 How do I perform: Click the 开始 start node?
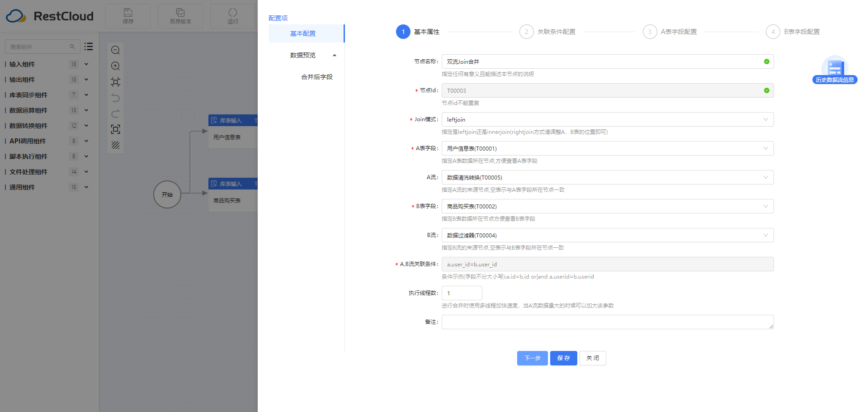[x=167, y=194]
